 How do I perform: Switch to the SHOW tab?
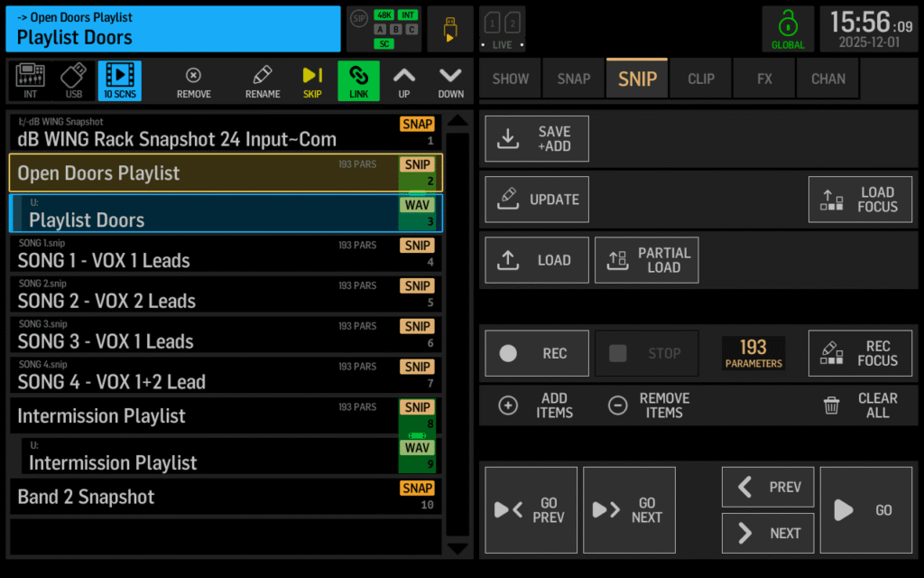(x=510, y=79)
